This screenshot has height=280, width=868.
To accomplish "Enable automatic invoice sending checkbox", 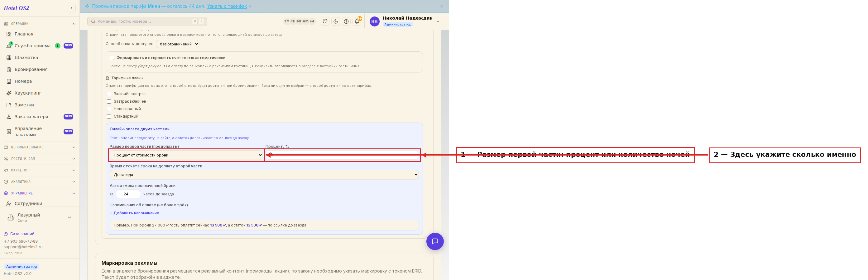I will point(112,58).
